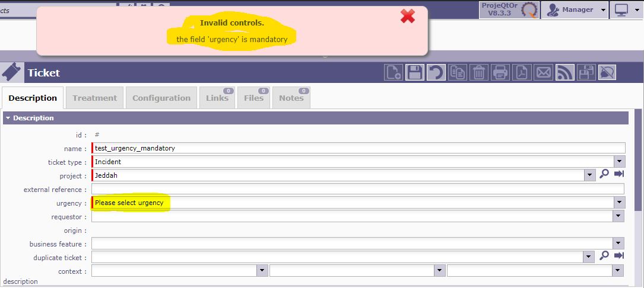Viewport: 644px width, 288px height.
Task: Open the Manager user menu
Action: 575,10
